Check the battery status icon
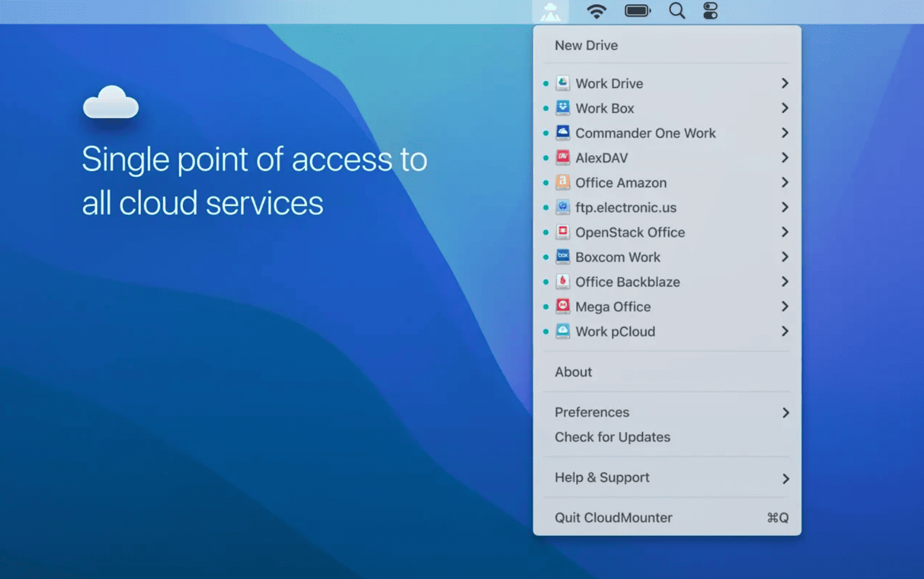Screen dimensions: 924x579 tap(638, 11)
